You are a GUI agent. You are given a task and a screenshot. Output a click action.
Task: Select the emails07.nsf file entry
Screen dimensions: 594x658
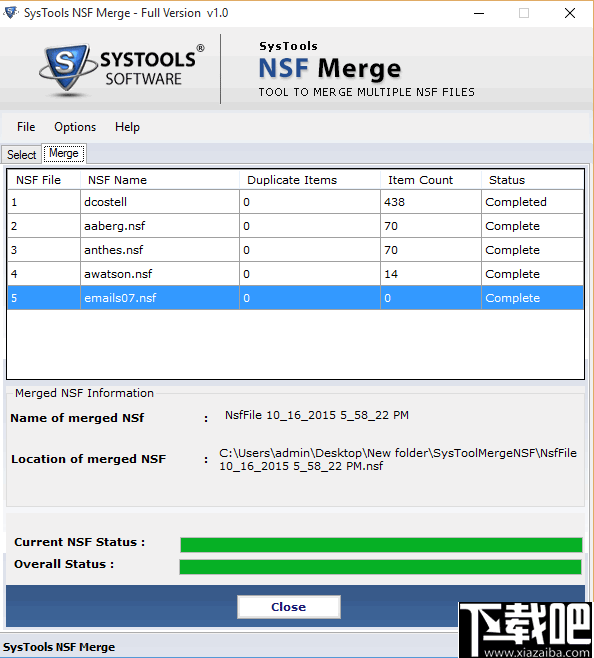point(160,298)
